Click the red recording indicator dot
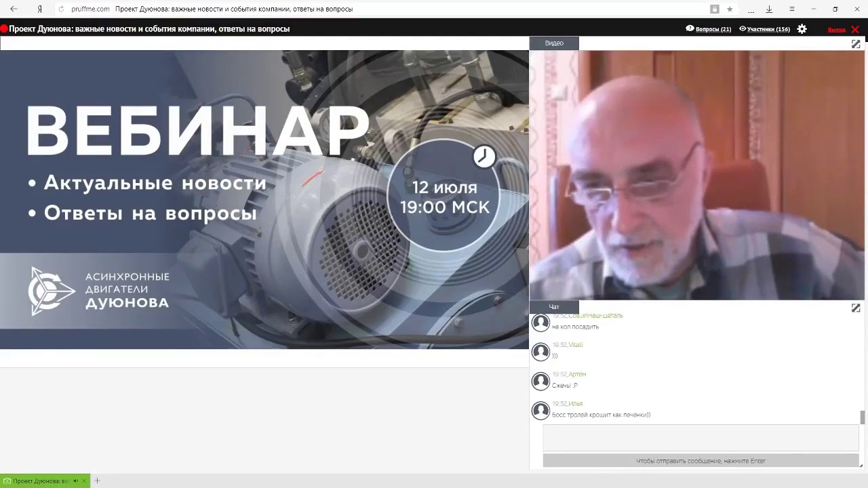The image size is (868, 488). [3, 29]
